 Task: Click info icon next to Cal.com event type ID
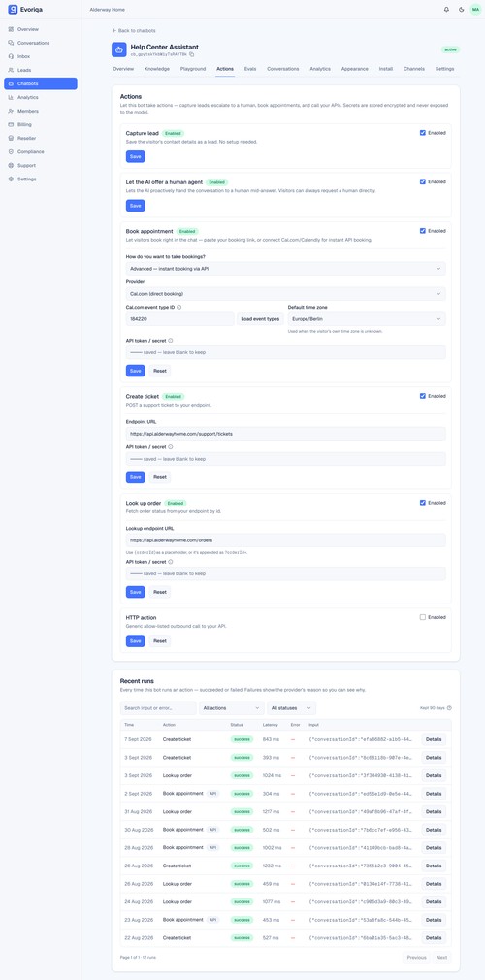click(x=179, y=307)
